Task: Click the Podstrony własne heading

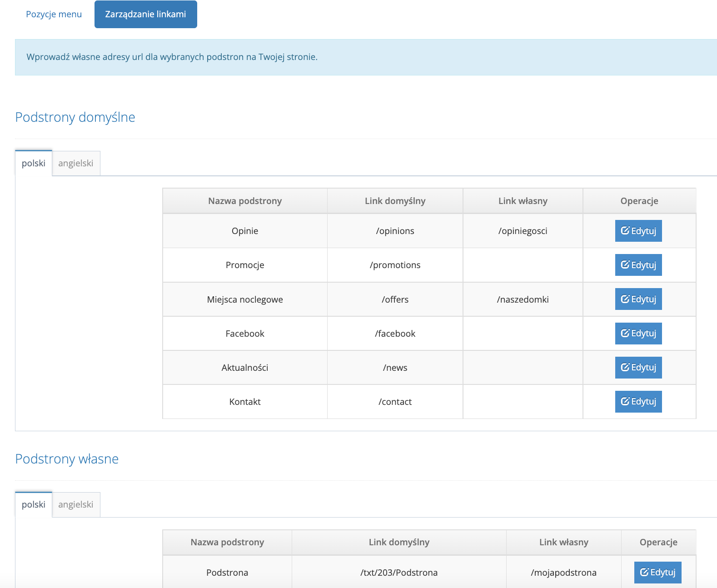Action: 67,459
